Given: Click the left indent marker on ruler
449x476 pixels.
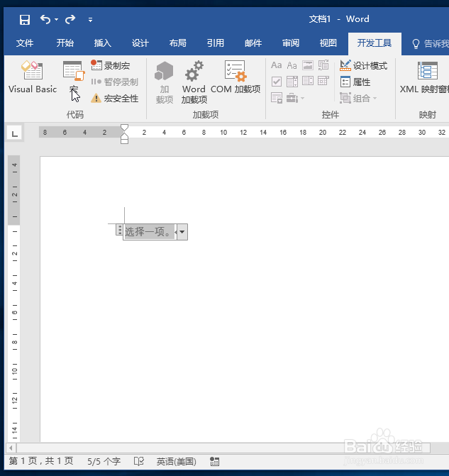Looking at the screenshot, I should point(124,140).
